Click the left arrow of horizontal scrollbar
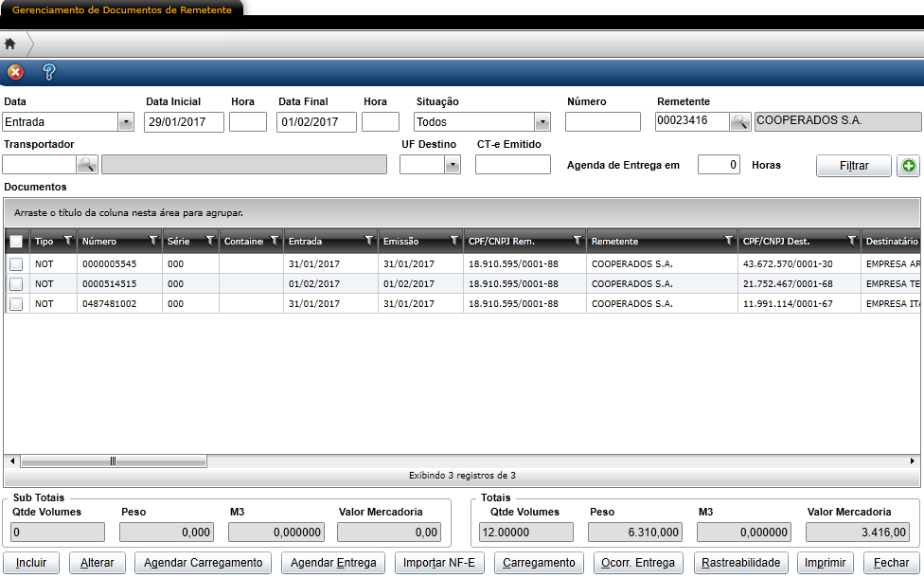The height and width of the screenshot is (578, 924). coord(12,461)
